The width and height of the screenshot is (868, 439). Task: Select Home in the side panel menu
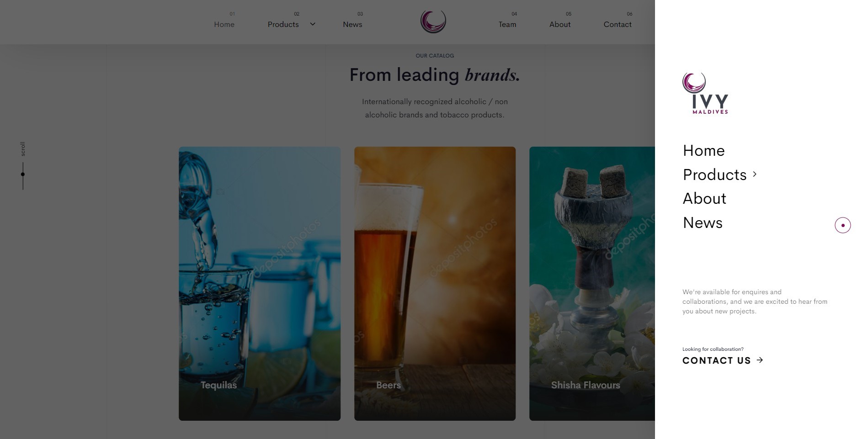pyautogui.click(x=703, y=151)
